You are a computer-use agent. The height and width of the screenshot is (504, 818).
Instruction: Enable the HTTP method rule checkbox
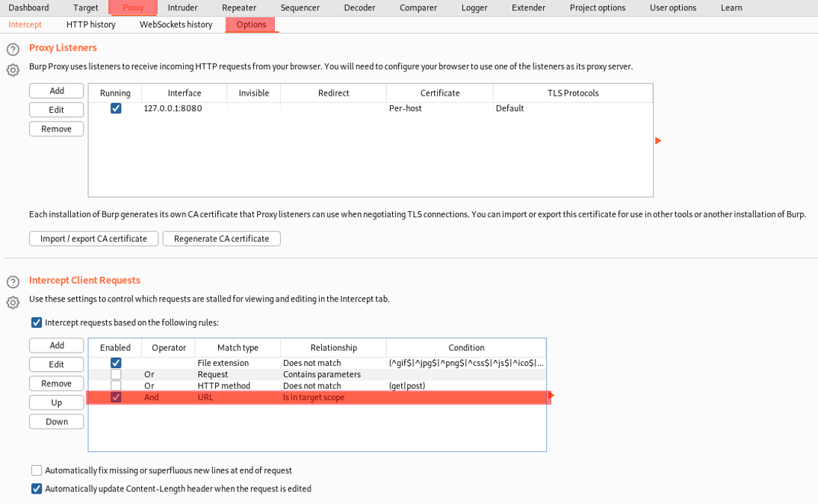tap(116, 386)
